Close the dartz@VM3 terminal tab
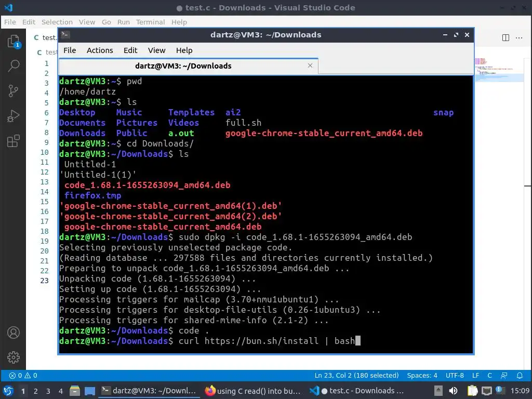 click(310, 65)
